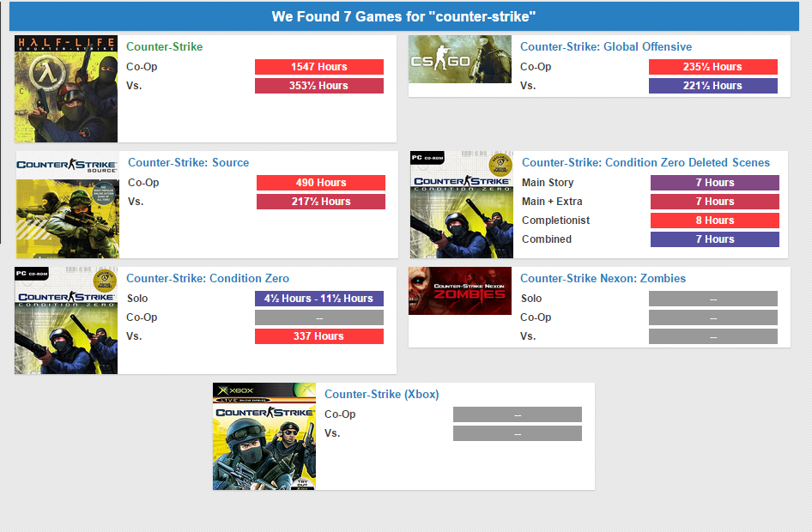The image size is (812, 532).
Task: Click the Completionist label in Deleted Scenes
Action: coord(555,221)
